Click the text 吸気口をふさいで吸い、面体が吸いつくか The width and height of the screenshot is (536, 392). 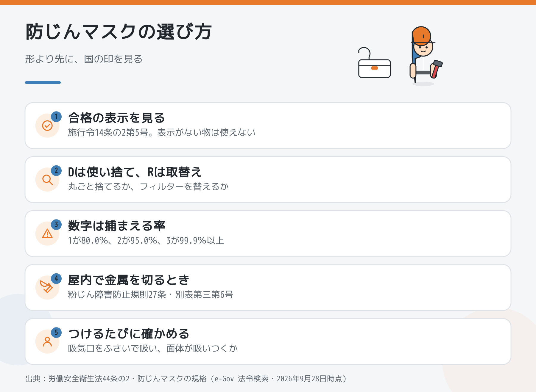(x=153, y=348)
